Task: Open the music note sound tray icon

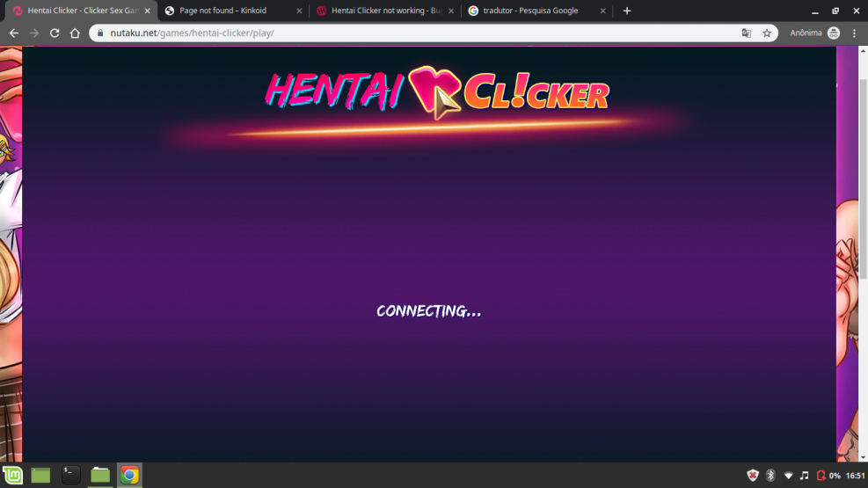Action: (x=804, y=476)
